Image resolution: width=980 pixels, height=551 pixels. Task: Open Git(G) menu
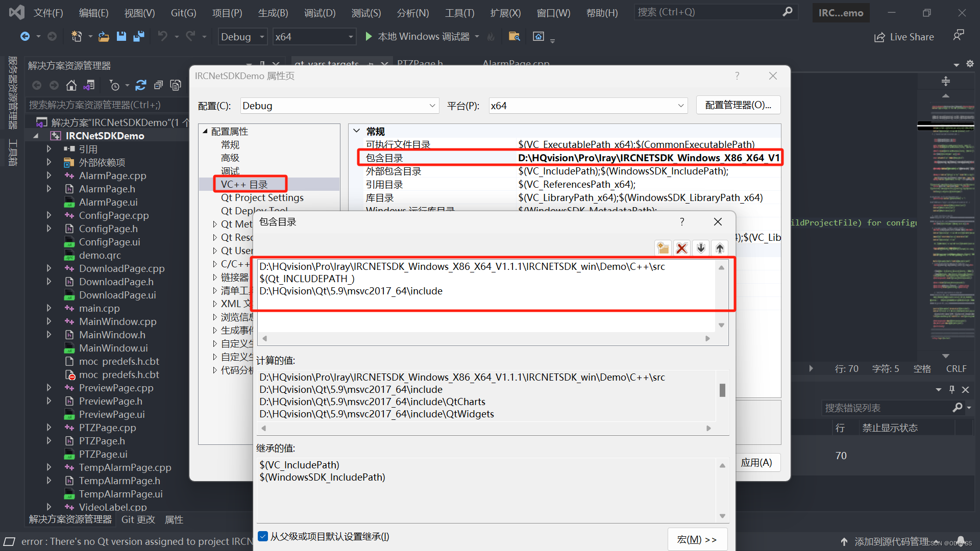pyautogui.click(x=183, y=13)
